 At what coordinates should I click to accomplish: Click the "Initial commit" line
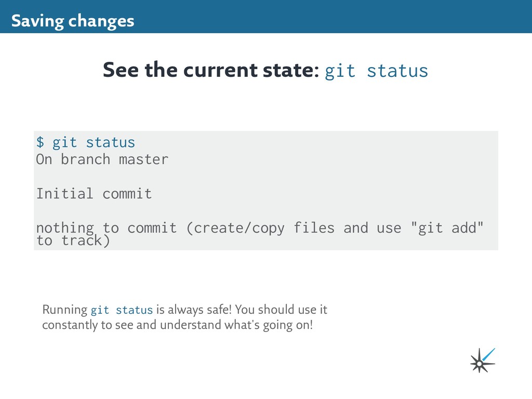click(x=94, y=193)
